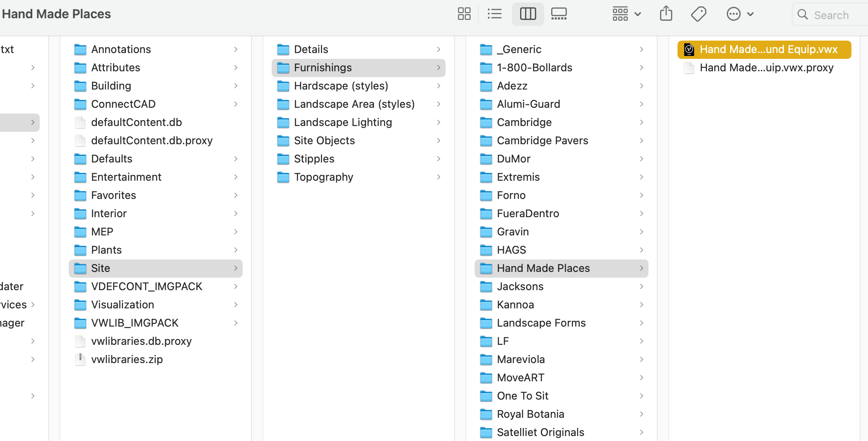Open the More actions (ellipsis) icon
The image size is (868, 441).
pos(733,13)
